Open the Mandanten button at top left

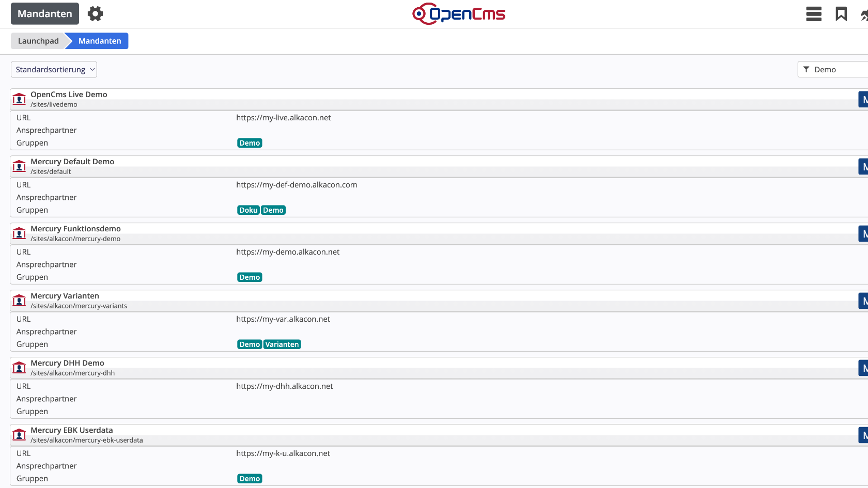coord(44,13)
